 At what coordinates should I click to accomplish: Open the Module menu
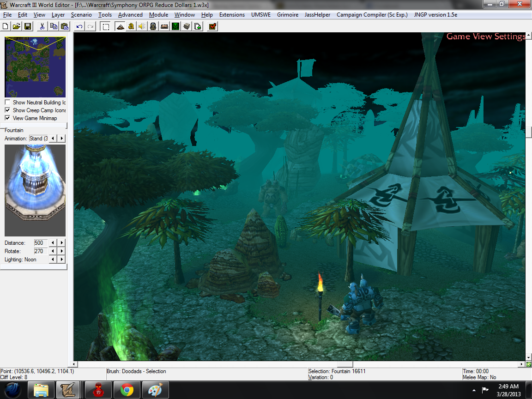coord(158,15)
